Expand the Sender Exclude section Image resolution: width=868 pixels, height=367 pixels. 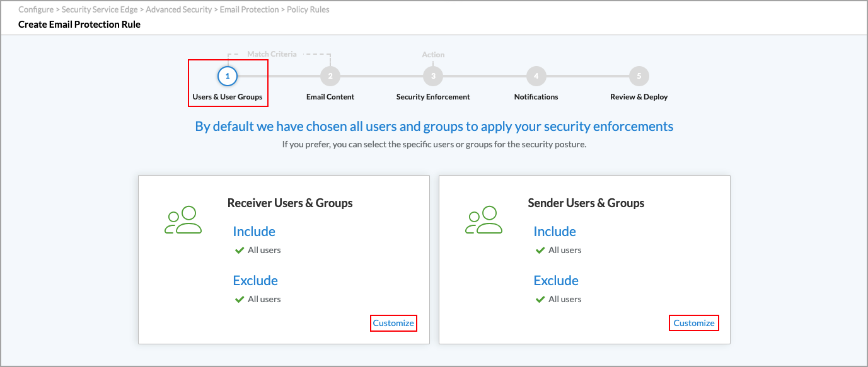pyautogui.click(x=556, y=280)
